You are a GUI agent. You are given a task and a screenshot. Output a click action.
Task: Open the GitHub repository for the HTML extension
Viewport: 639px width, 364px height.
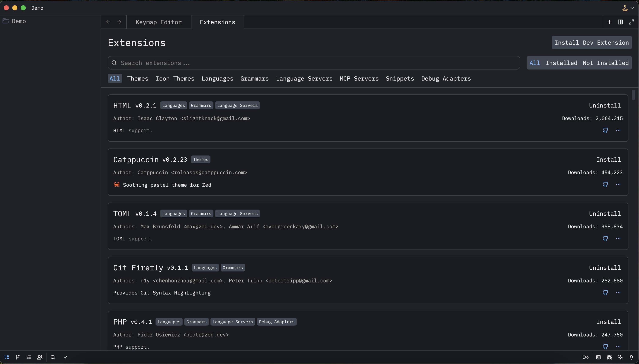tap(606, 130)
